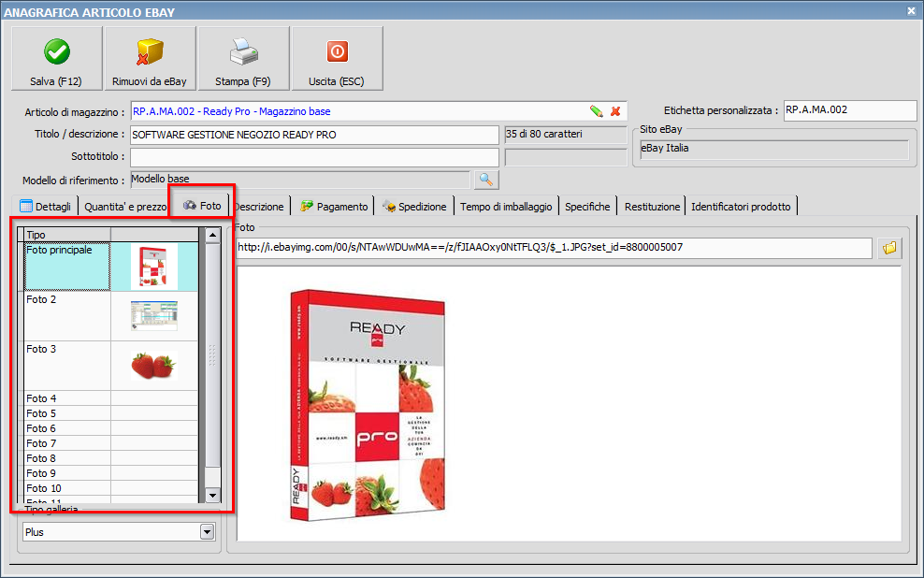Viewport: 924px width, 578px height.
Task: Select the Foto 9 row
Action: coord(110,473)
